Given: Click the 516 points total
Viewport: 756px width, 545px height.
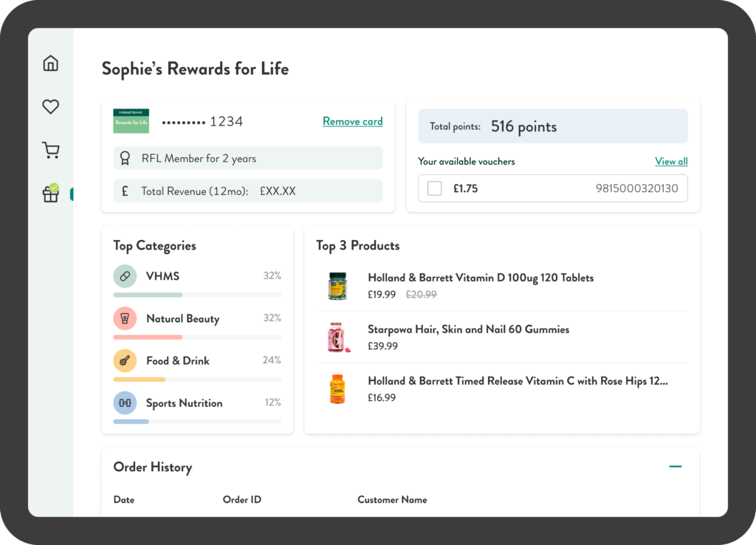Looking at the screenshot, I should 523,126.
